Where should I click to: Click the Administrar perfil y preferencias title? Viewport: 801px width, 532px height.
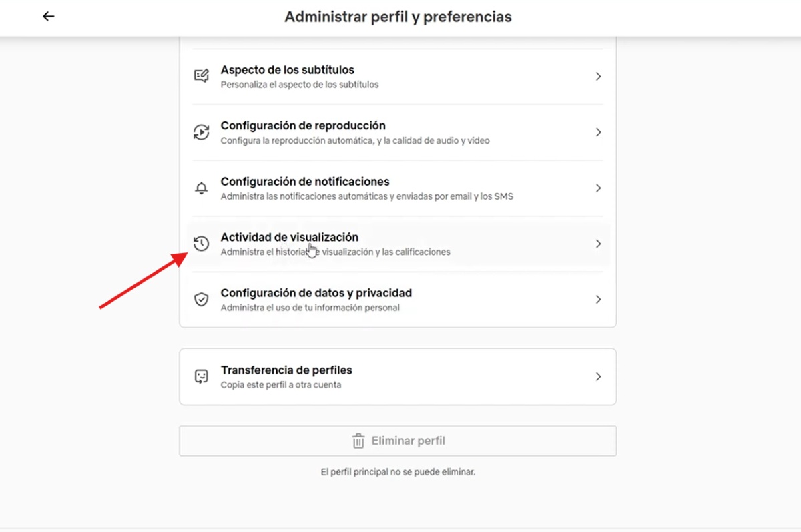point(398,16)
